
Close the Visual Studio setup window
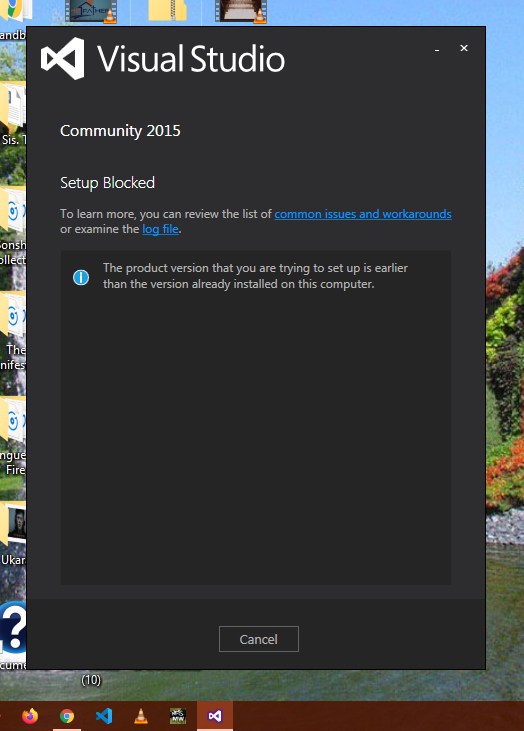coord(464,48)
